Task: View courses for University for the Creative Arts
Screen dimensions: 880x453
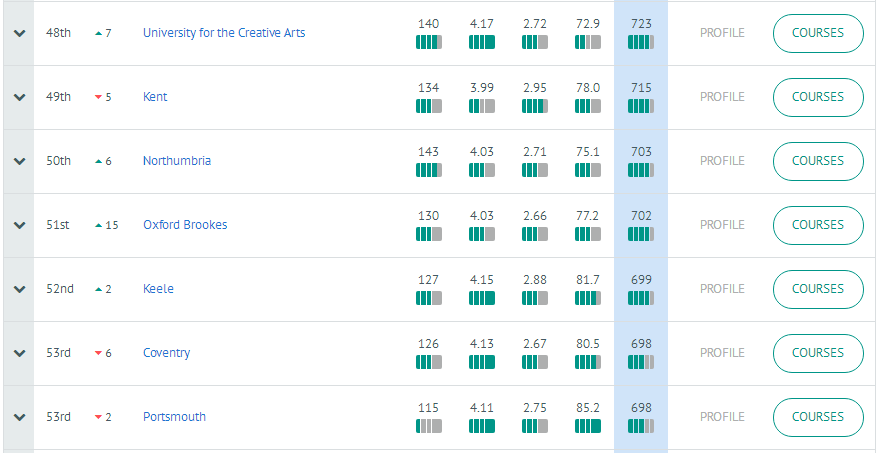Action: coord(818,33)
